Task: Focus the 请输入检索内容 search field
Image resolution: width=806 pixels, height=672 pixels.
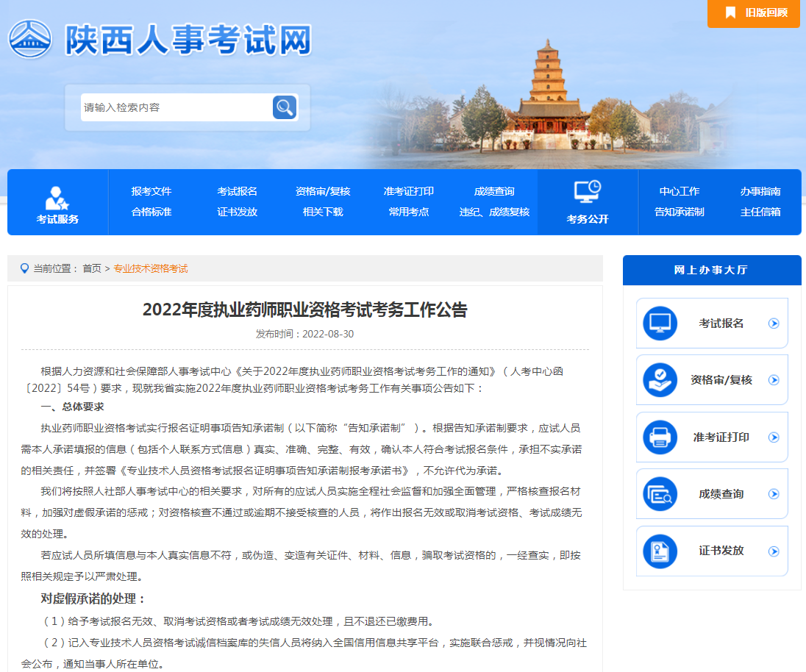Action: [175, 107]
